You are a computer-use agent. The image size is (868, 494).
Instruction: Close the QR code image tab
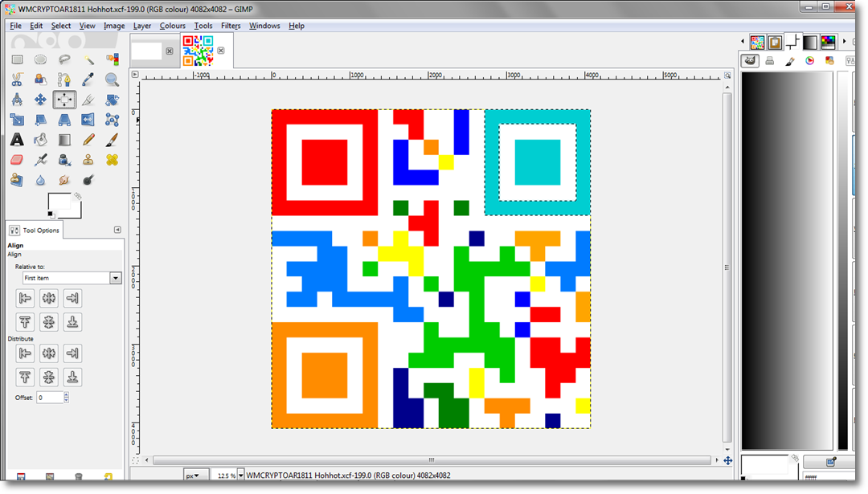[221, 51]
